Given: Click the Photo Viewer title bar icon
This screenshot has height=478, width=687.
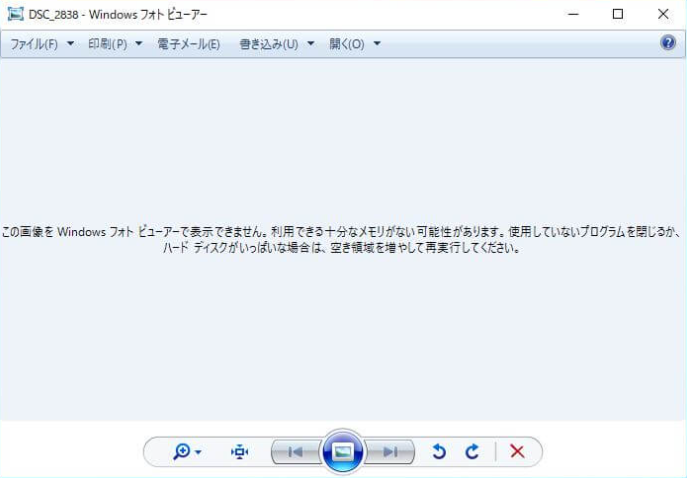Looking at the screenshot, I should [15, 14].
